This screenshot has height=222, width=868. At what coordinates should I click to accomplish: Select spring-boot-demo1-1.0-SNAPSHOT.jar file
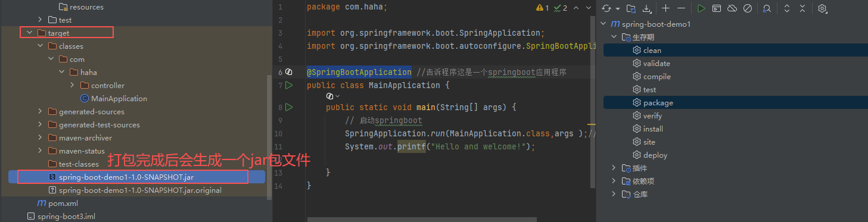pos(126,177)
